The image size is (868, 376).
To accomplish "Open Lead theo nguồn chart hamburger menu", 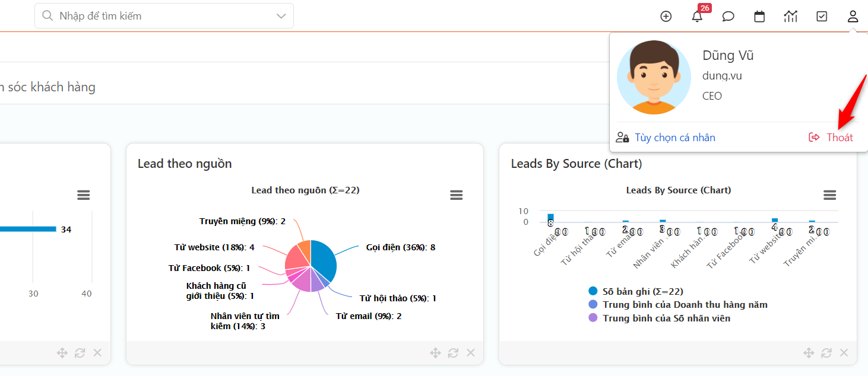I will (x=456, y=195).
